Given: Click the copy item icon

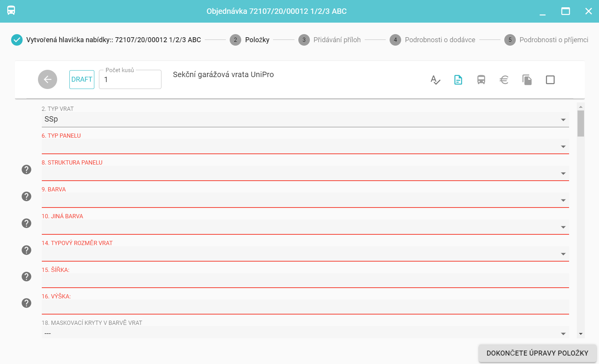Looking at the screenshot, I should 527,80.
